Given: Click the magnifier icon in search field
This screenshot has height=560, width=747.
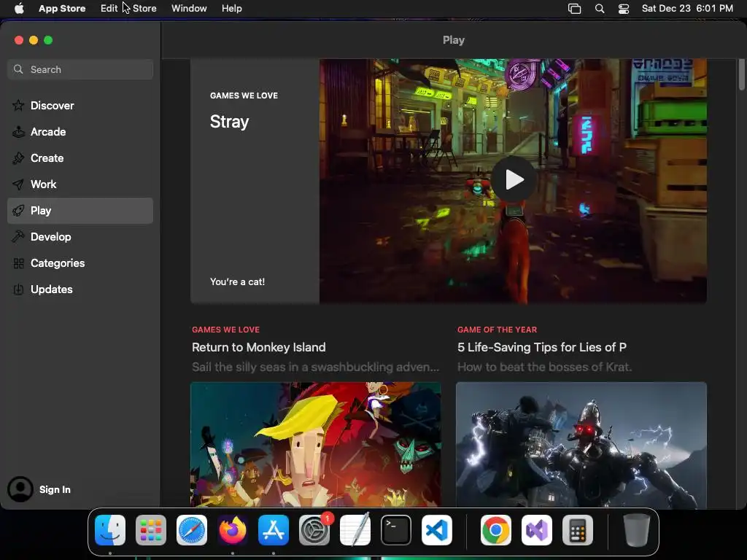Looking at the screenshot, I should tap(18, 69).
